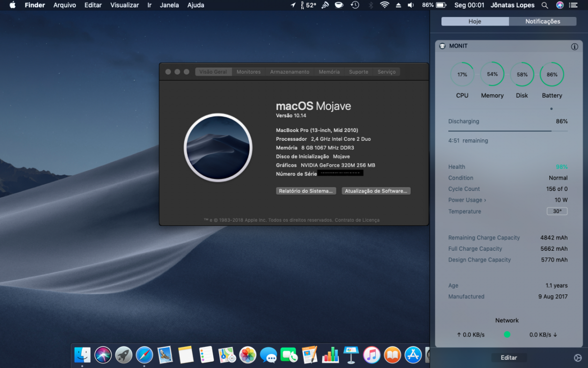Open the App Store dock icon
The height and width of the screenshot is (368, 588).
pyautogui.click(x=413, y=354)
